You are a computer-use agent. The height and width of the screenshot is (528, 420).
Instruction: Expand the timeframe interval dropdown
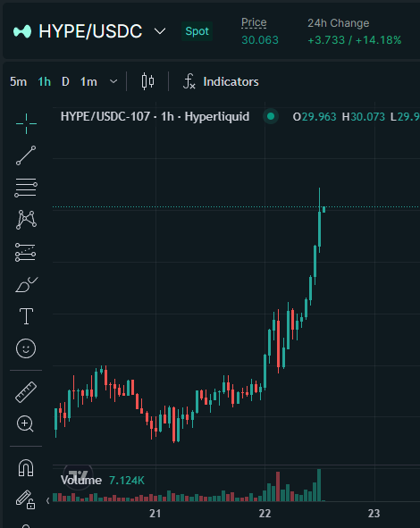click(x=113, y=81)
